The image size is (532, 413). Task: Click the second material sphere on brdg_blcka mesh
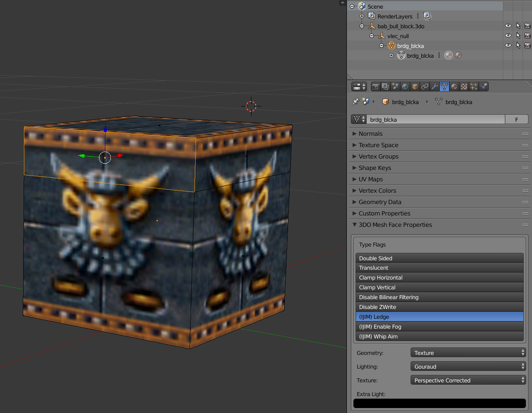(x=458, y=55)
